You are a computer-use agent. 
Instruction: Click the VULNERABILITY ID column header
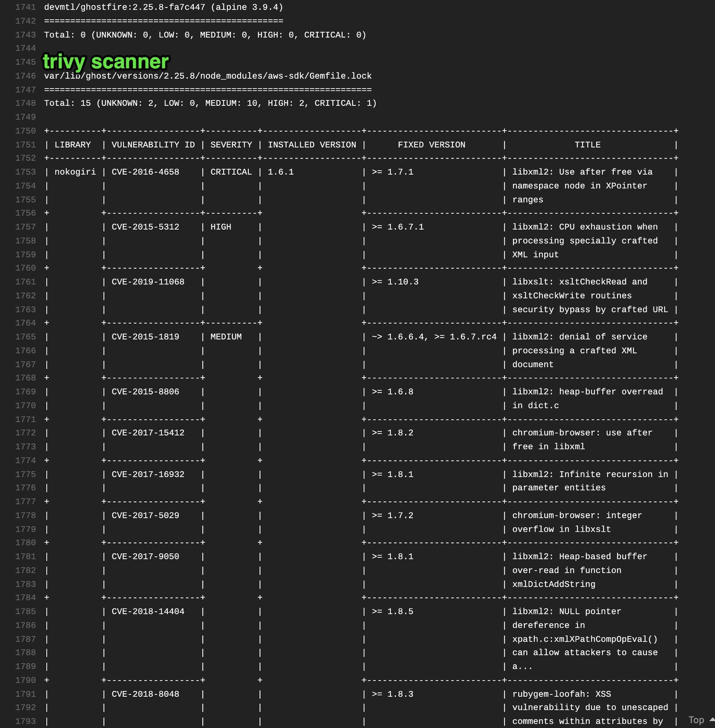click(x=153, y=145)
